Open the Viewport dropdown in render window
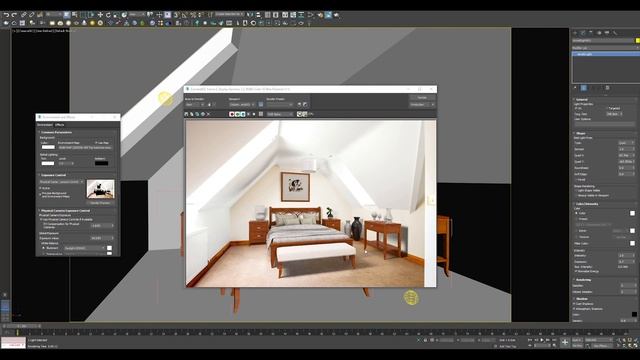The width and height of the screenshot is (640, 360). pyautogui.click(x=242, y=104)
